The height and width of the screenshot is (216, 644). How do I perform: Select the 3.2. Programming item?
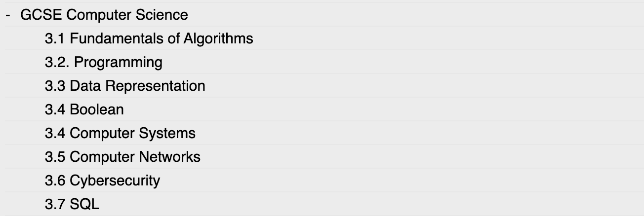click(103, 62)
